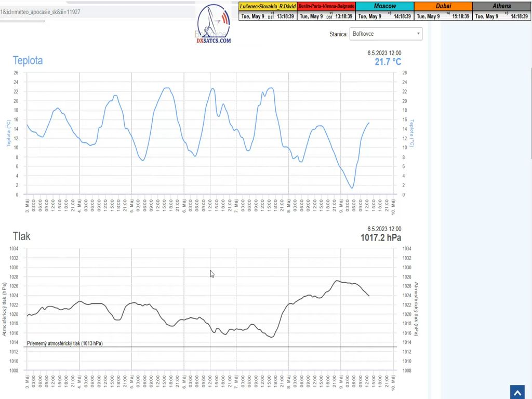Click the Dubai time display 15:18:39
This screenshot has width=532, height=399.
461,16
